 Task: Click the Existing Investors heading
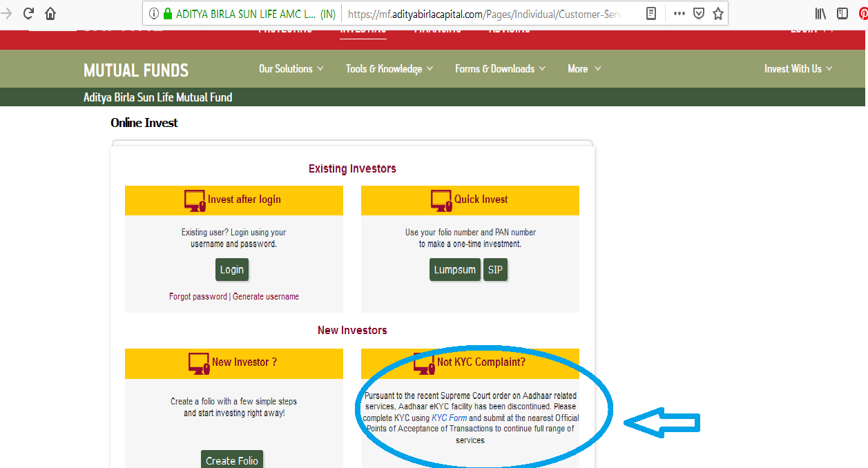(352, 168)
